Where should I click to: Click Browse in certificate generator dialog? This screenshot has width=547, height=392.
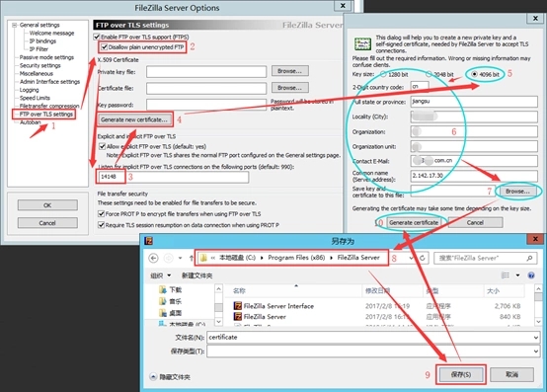tap(517, 192)
